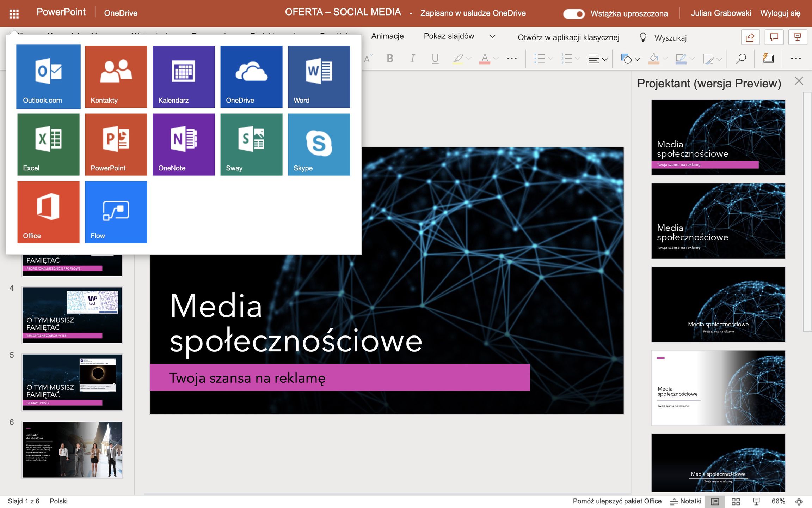Open more font options ellipsis
812x508 pixels.
coord(511,59)
